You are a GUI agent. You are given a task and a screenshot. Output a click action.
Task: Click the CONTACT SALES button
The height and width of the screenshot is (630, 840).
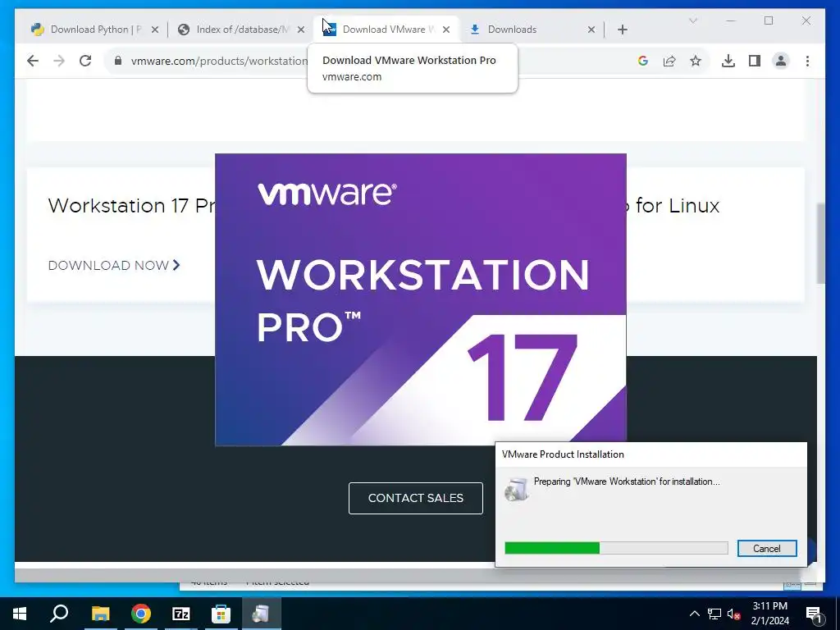(416, 498)
